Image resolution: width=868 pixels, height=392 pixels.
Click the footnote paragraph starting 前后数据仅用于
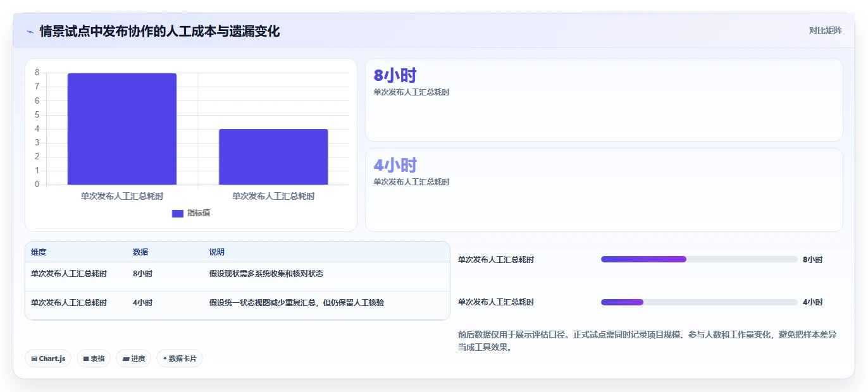pos(647,341)
